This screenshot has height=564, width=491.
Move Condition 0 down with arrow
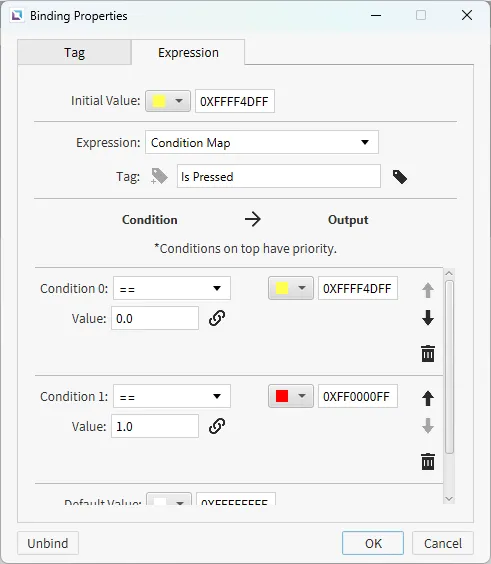tap(428, 318)
